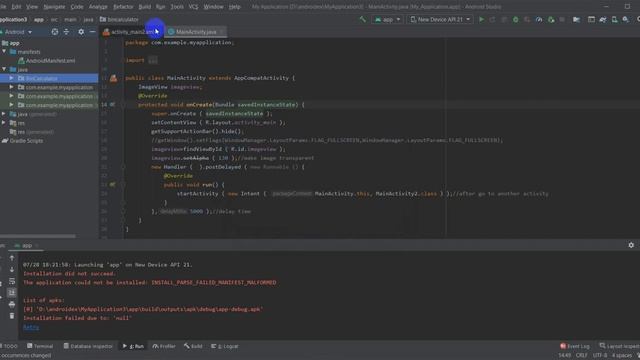This screenshot has width=640, height=360.
Task: Switch to the activity_main2.xml editor tab
Action: [132, 31]
